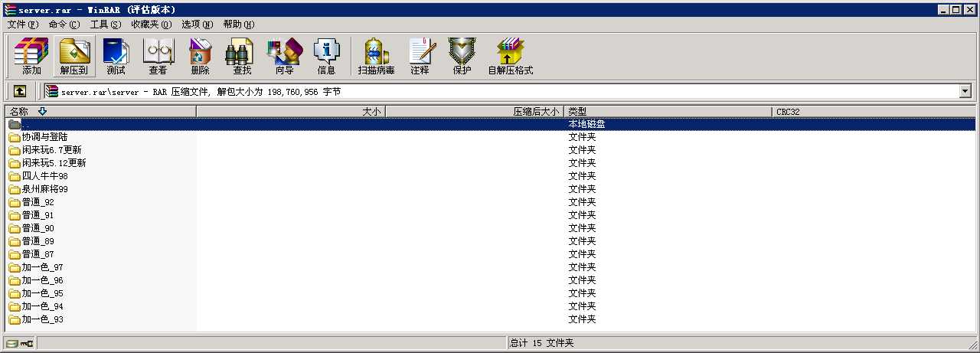Open the 帮助 (Help) menu
Viewport: 980px width, 353px height.
click(x=239, y=25)
